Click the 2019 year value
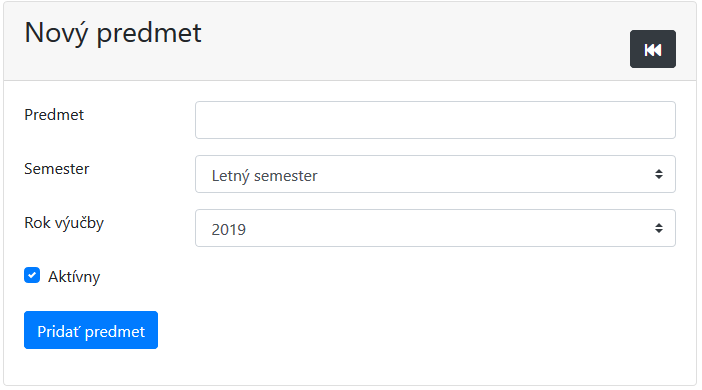702x390 pixels. (228, 230)
